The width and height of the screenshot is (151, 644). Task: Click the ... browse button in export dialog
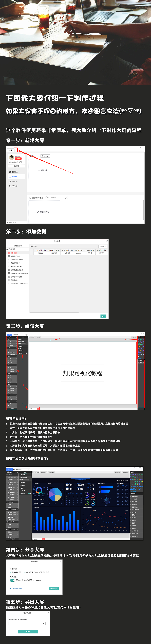point(44,624)
